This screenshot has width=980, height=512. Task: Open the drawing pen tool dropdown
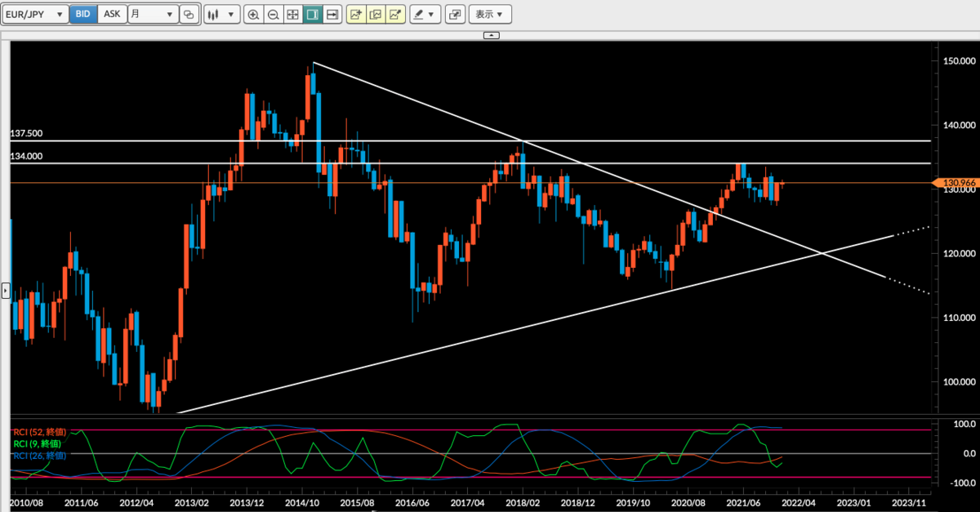point(425,14)
